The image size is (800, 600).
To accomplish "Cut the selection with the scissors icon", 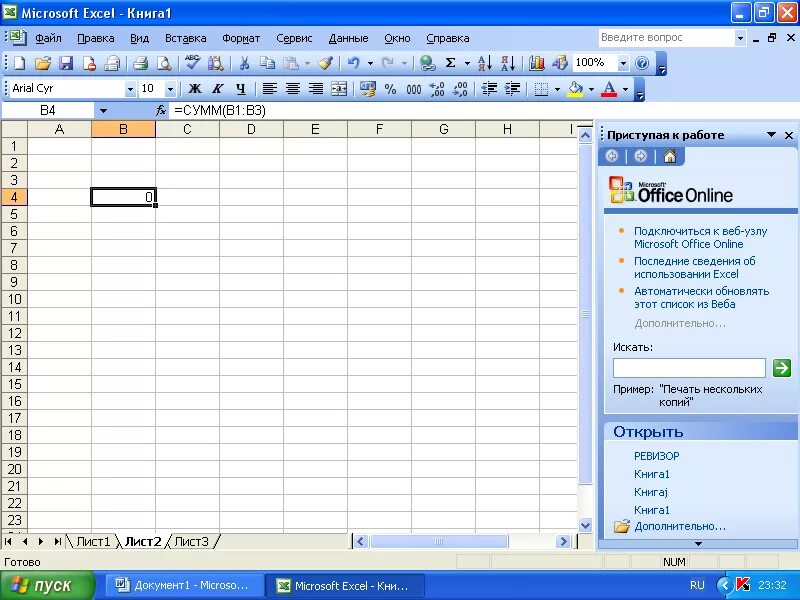I will (x=244, y=63).
